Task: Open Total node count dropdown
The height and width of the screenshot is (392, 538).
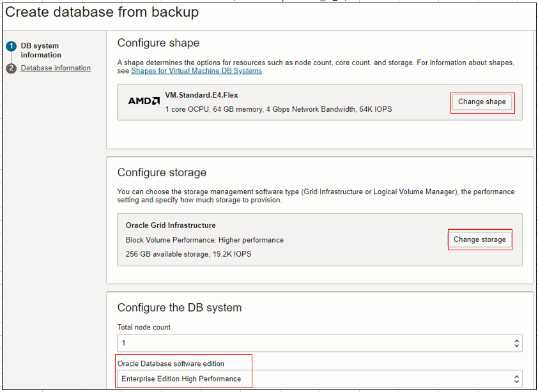Action: 319,343
